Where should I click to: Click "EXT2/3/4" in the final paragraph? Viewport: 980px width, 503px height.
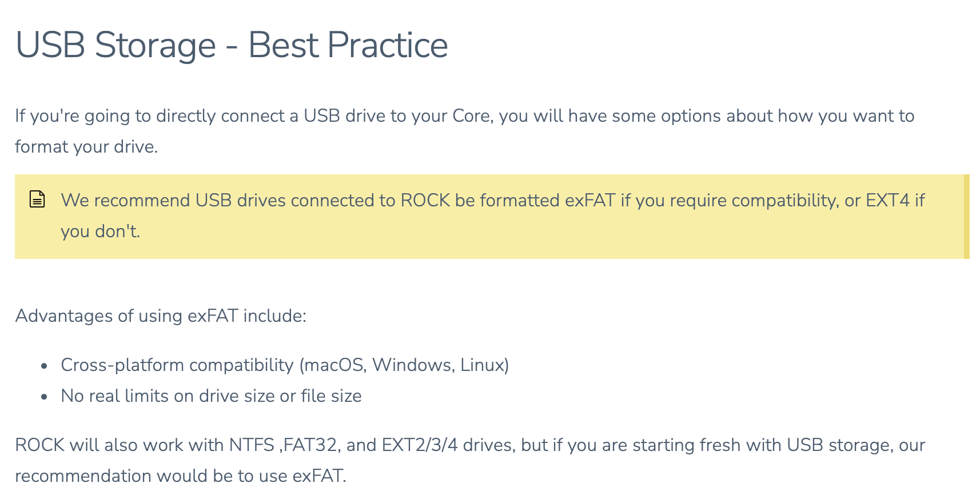click(x=420, y=445)
